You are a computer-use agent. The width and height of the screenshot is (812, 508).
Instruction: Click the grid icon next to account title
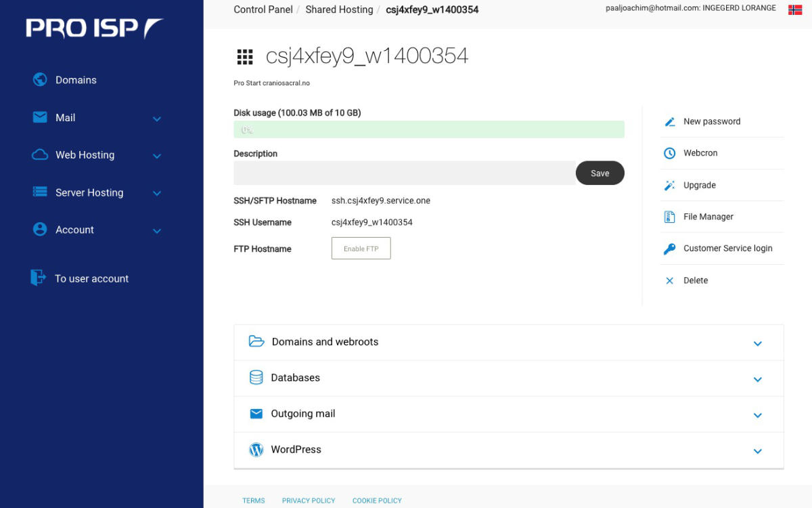pyautogui.click(x=244, y=57)
